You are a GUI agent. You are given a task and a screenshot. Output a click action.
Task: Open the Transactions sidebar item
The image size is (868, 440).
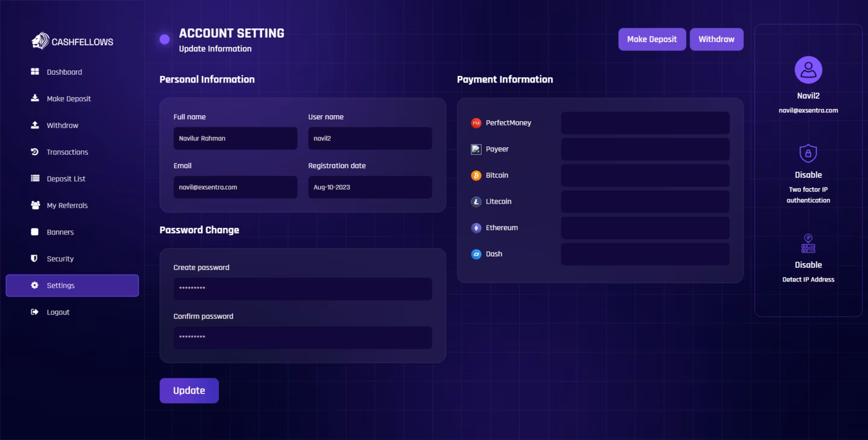pyautogui.click(x=67, y=152)
